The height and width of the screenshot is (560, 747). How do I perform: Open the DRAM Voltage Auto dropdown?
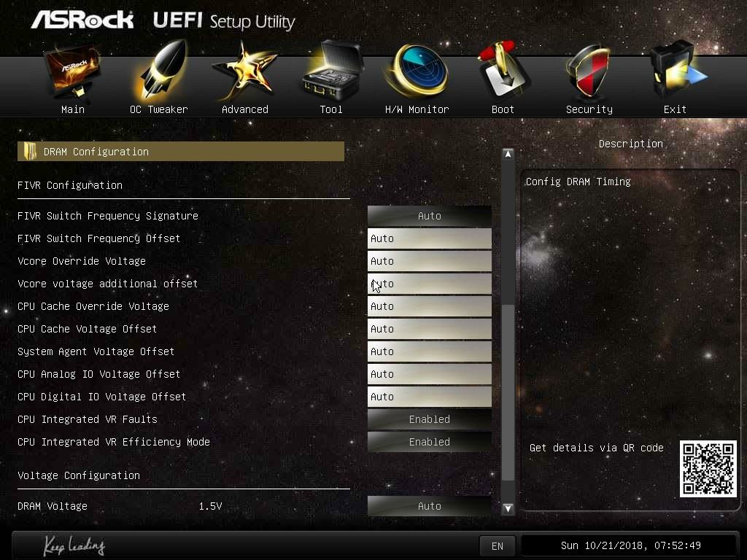[x=429, y=506]
